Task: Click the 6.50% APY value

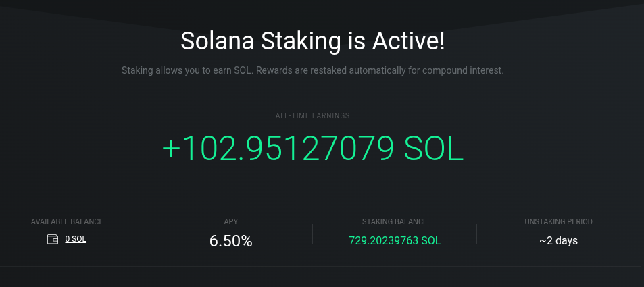Action: (231, 241)
